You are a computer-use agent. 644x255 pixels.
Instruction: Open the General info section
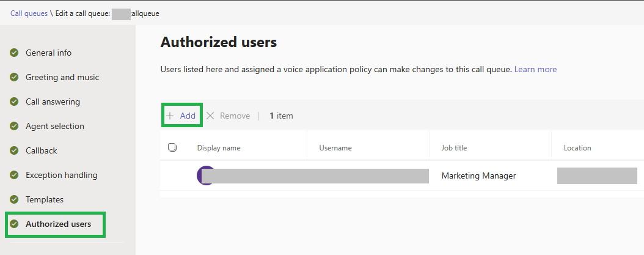coord(48,53)
